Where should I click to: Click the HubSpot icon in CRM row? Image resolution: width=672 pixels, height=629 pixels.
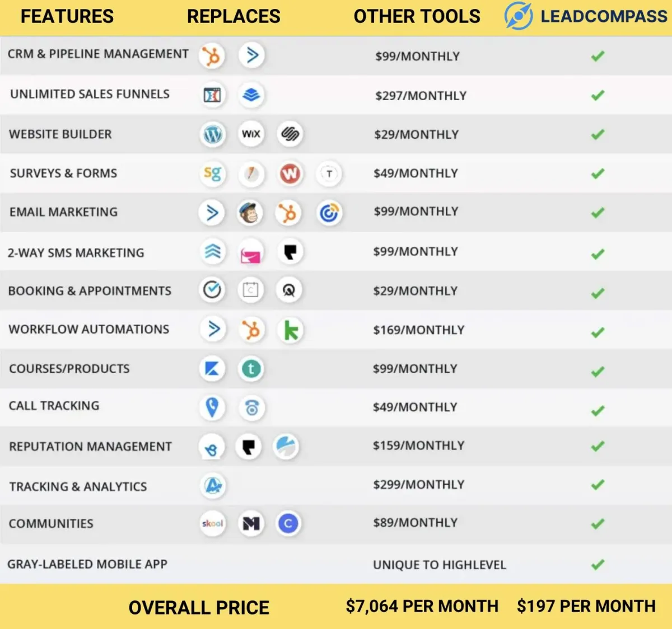click(212, 56)
